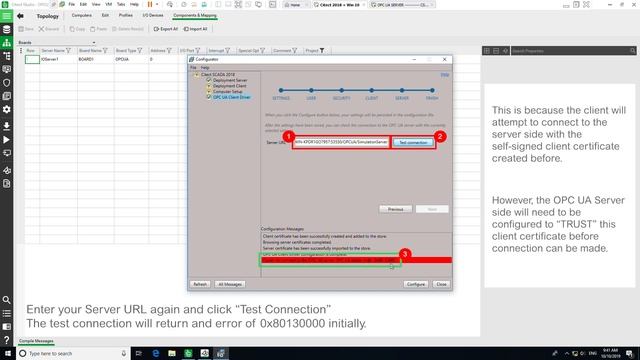Filter the Comment column

coord(294,51)
